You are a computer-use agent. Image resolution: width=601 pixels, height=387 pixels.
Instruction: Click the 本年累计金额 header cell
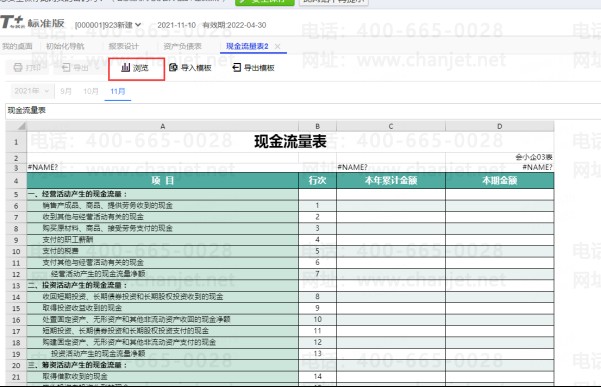tap(391, 180)
